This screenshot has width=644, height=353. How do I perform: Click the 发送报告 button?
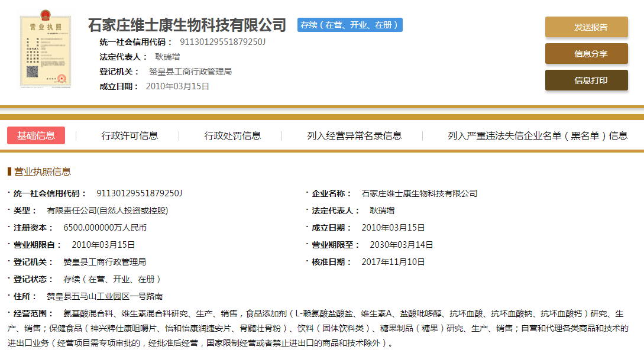pyautogui.click(x=586, y=27)
